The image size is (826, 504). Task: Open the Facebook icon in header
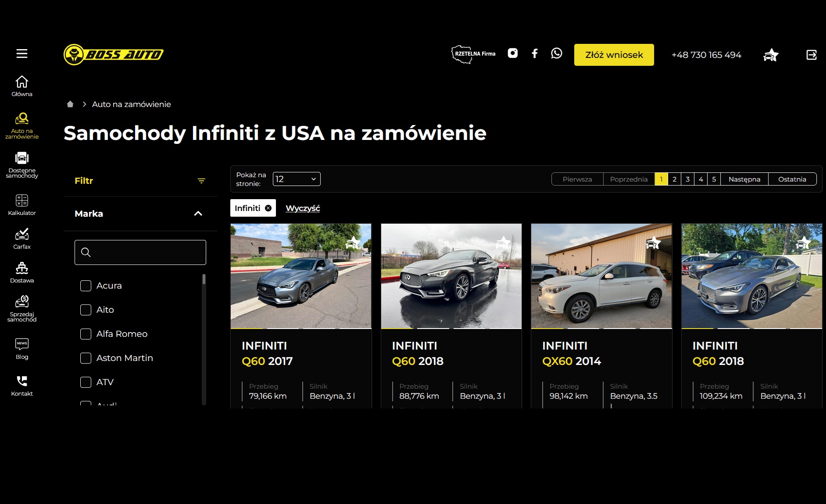tap(534, 54)
